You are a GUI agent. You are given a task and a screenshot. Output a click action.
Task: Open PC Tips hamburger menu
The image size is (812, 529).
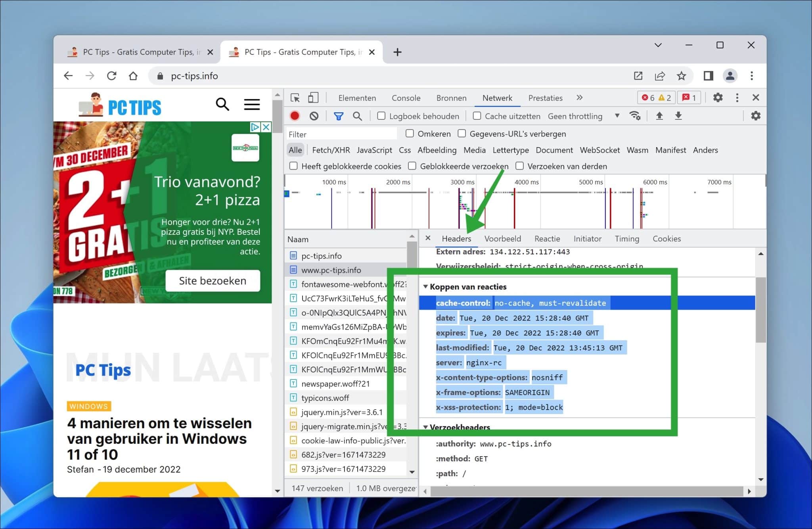pyautogui.click(x=252, y=104)
